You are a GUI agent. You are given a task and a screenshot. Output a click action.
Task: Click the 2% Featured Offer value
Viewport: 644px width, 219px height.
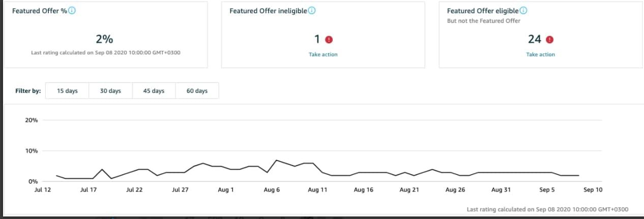[104, 39]
